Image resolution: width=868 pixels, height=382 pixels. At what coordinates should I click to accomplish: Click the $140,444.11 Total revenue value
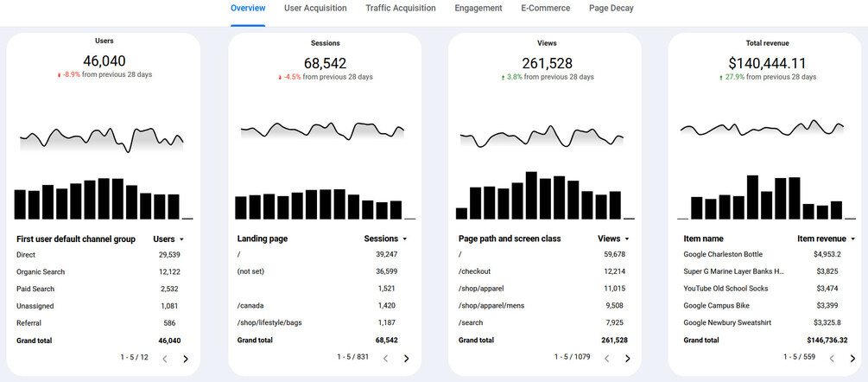point(767,63)
